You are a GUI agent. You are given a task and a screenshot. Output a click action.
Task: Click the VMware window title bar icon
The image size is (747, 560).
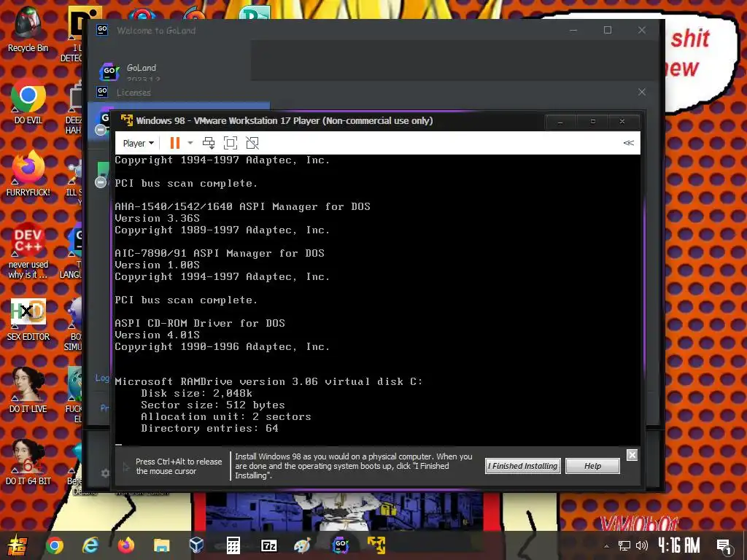tap(126, 120)
